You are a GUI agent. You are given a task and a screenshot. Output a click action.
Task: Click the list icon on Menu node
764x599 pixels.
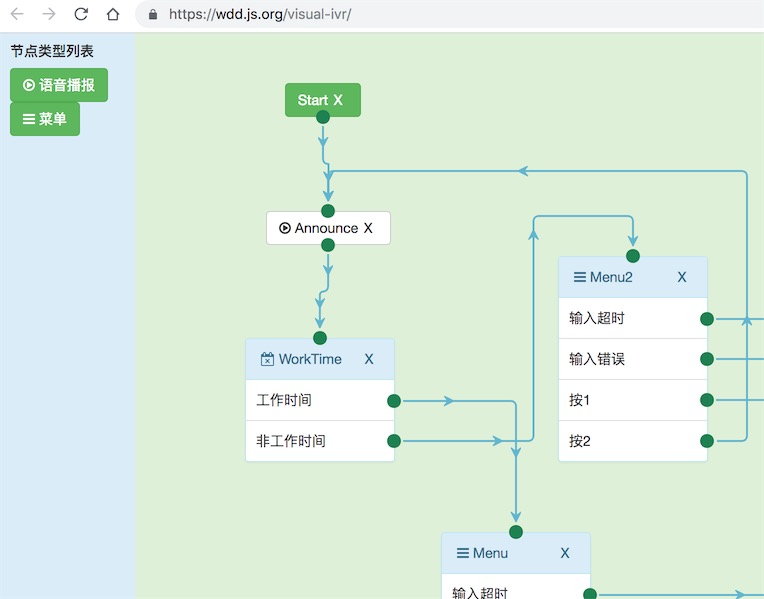click(x=462, y=554)
